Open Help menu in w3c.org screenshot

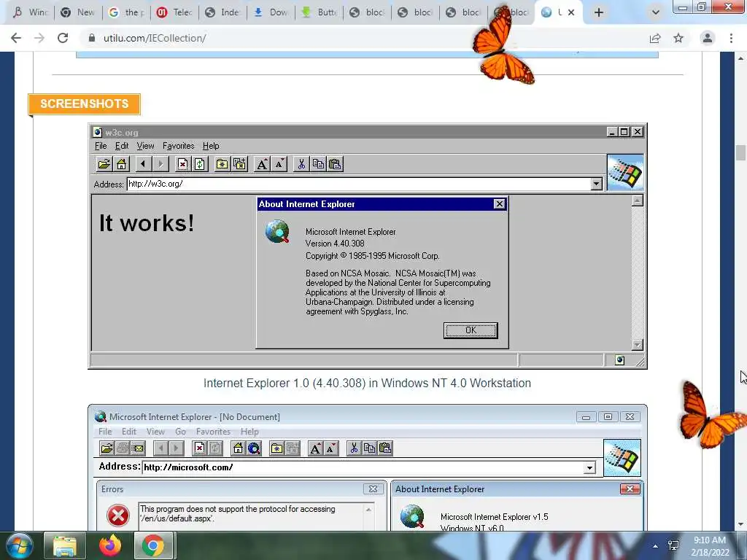click(x=211, y=146)
